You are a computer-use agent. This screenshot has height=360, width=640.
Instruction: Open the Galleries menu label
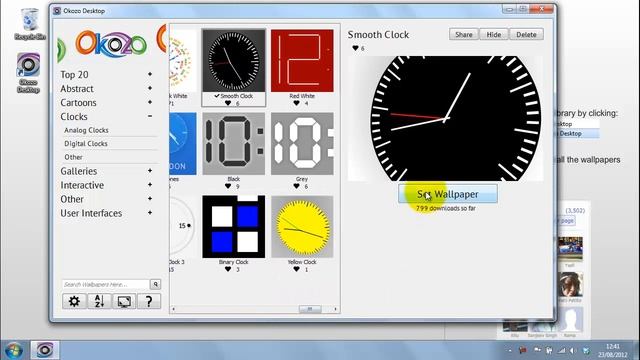78,171
